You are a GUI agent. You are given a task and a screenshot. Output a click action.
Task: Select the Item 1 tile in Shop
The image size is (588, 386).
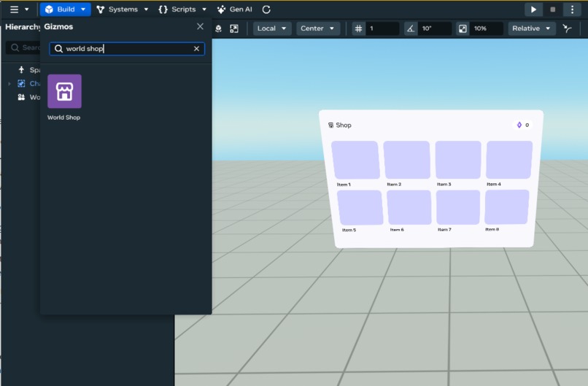[355, 161]
